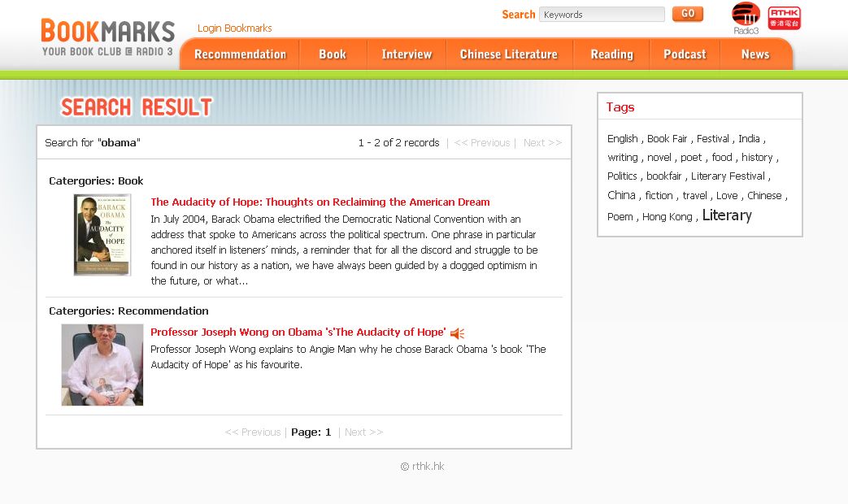Image resolution: width=848 pixels, height=504 pixels.
Task: Click the Love tag
Action: (x=727, y=195)
